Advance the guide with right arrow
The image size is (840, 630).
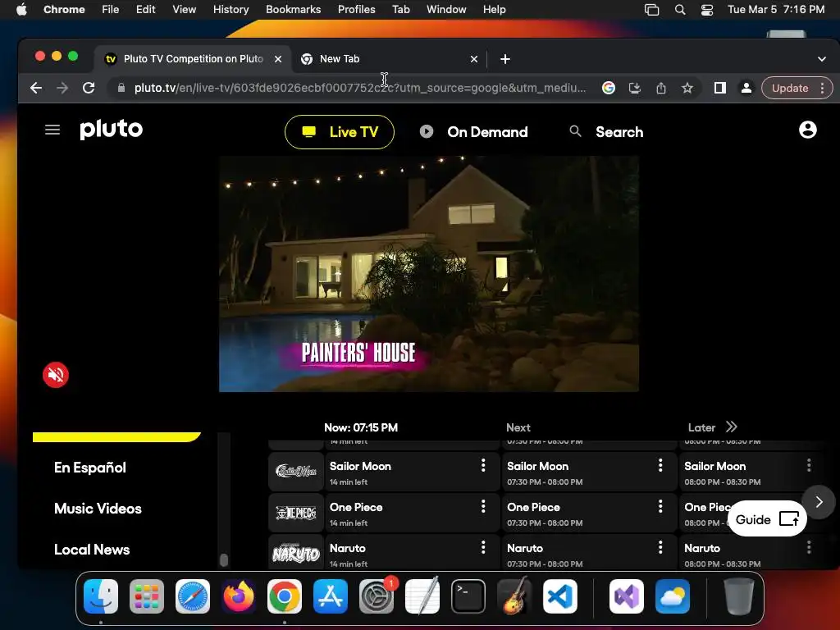pos(819,502)
